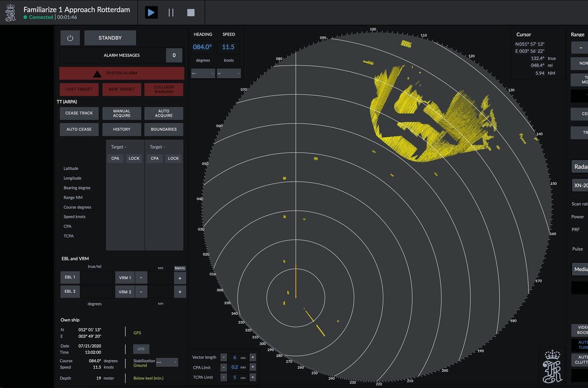Click title 'Familiarize 1 Approach Rotterdam'
The height and width of the screenshot is (388, 588).
[77, 9]
